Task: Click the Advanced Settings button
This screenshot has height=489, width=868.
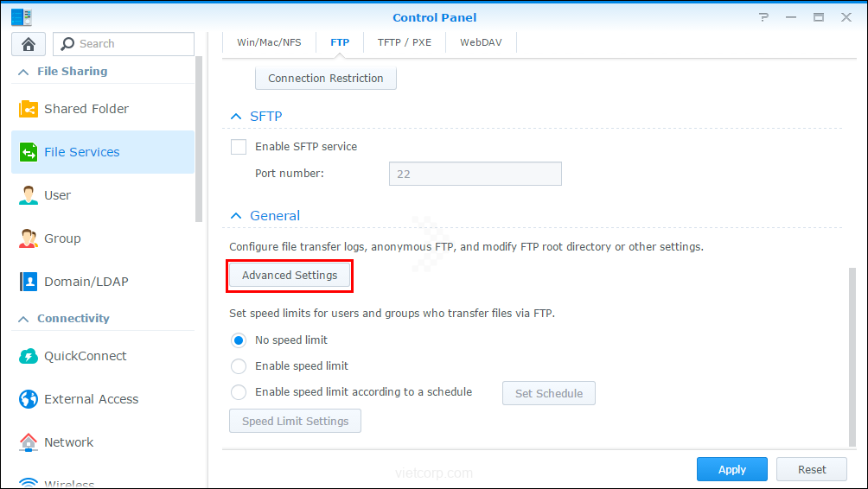Action: click(x=290, y=276)
